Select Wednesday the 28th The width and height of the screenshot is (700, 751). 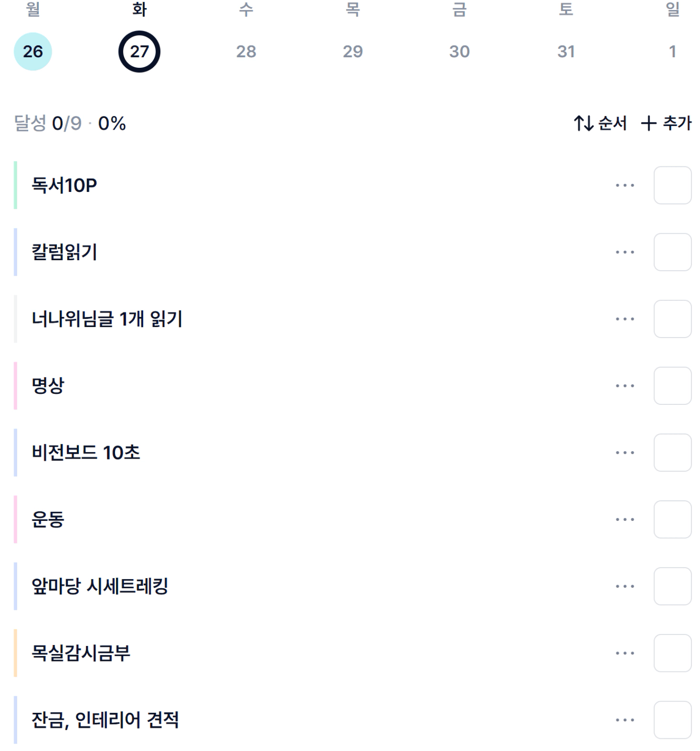click(246, 51)
